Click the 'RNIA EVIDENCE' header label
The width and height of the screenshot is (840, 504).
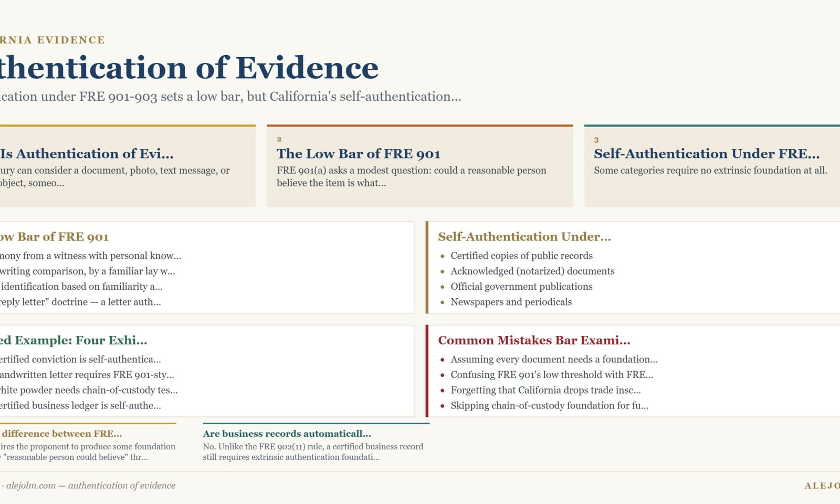[52, 40]
